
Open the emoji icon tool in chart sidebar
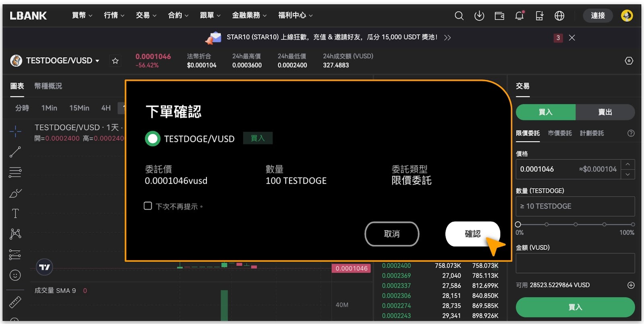15,275
